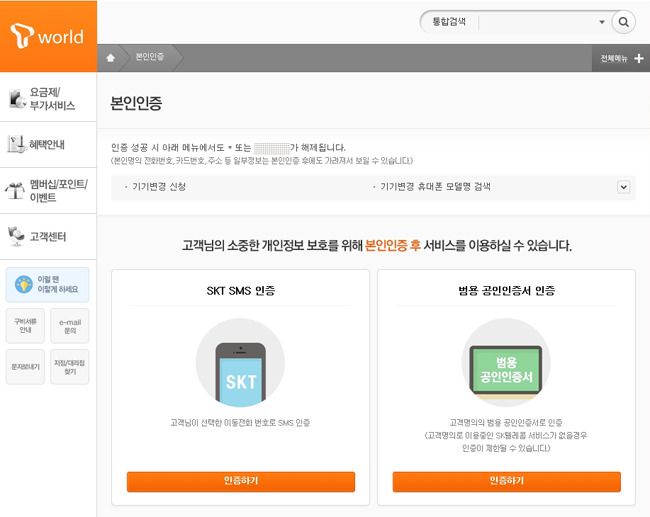Click the T world logo
The height and width of the screenshot is (517, 650).
pos(47,36)
